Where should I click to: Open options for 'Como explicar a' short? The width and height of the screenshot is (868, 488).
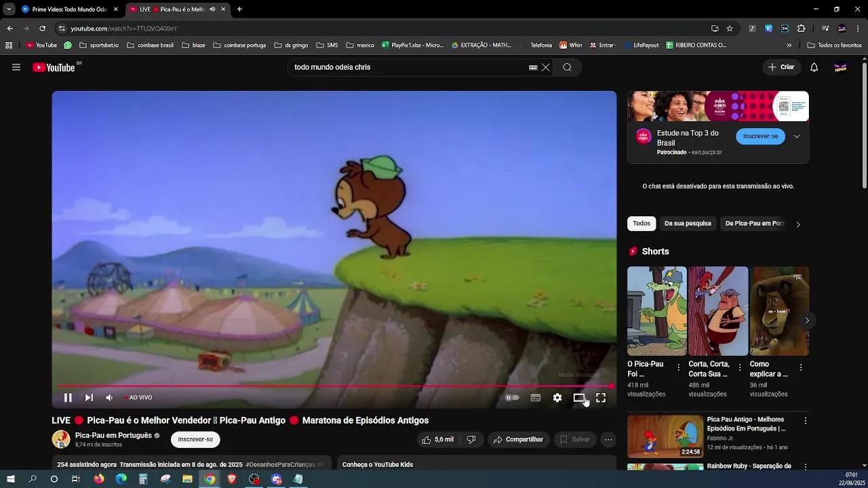801,367
